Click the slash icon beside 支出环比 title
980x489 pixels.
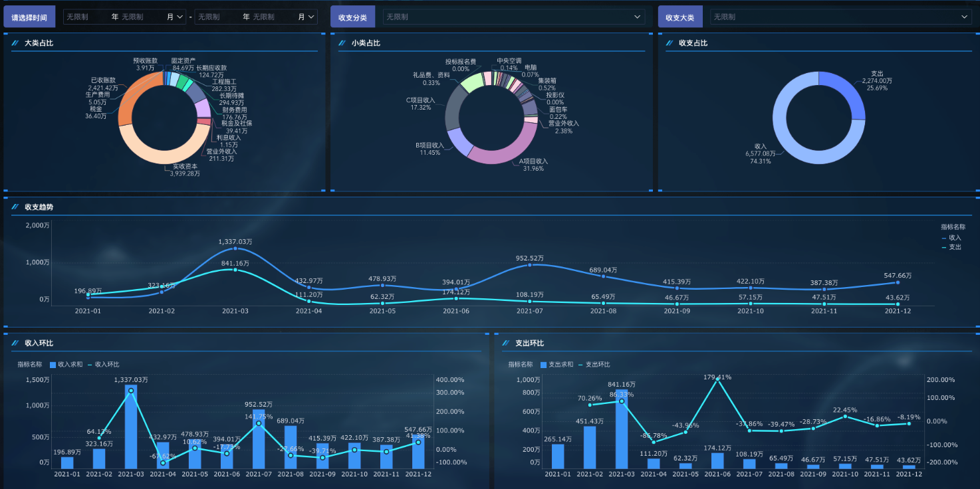coord(505,343)
